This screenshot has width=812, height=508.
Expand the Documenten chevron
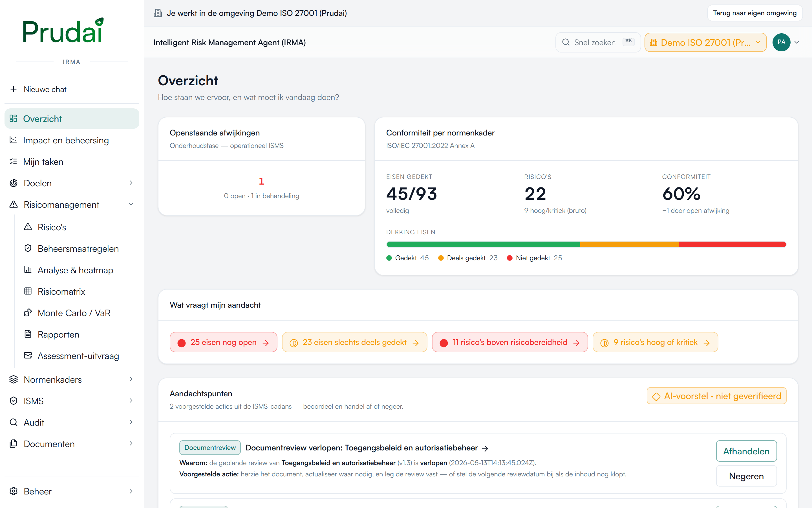point(131,443)
